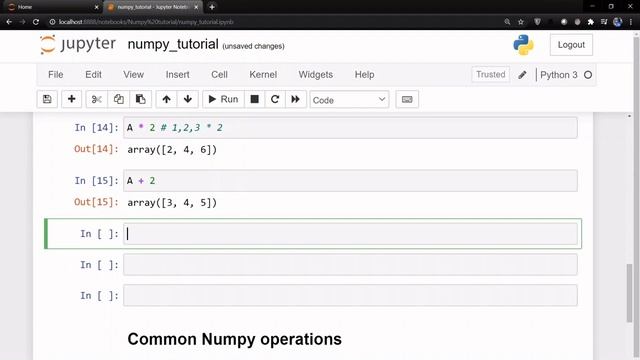Click the In [14]: prompt label
640x360 pixels.
click(97, 128)
